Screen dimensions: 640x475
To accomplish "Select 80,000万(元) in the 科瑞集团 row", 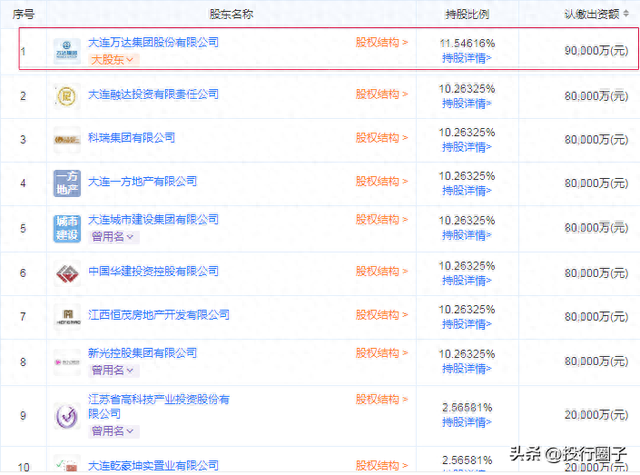I will (x=596, y=140).
